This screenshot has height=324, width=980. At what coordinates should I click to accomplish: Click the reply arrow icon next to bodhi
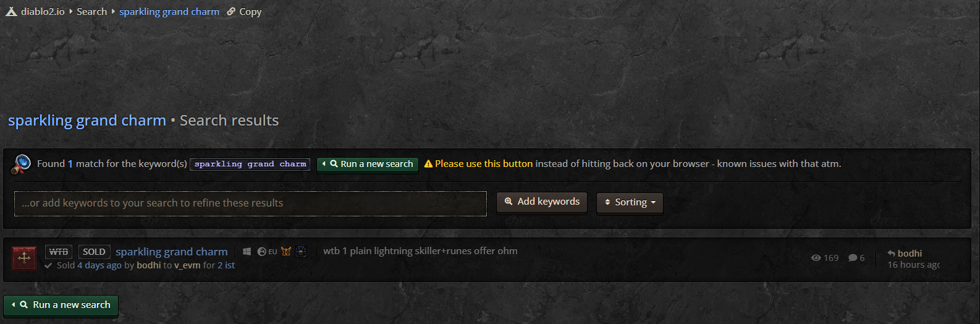891,253
